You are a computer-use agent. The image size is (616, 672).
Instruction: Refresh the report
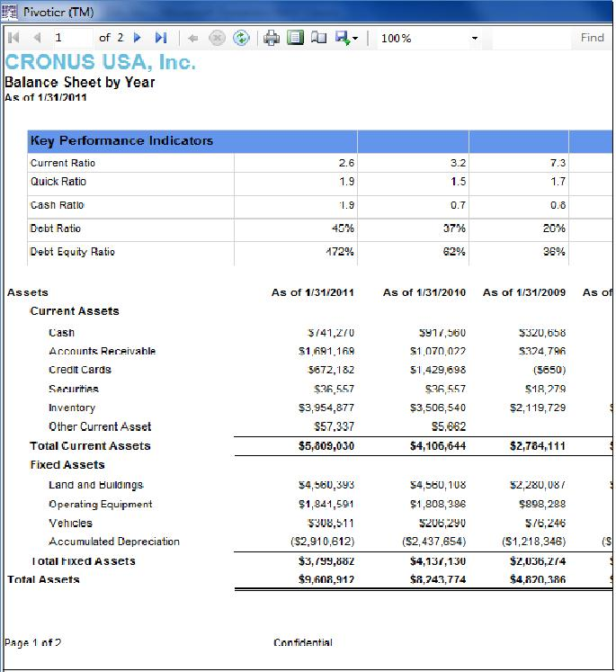(x=241, y=38)
